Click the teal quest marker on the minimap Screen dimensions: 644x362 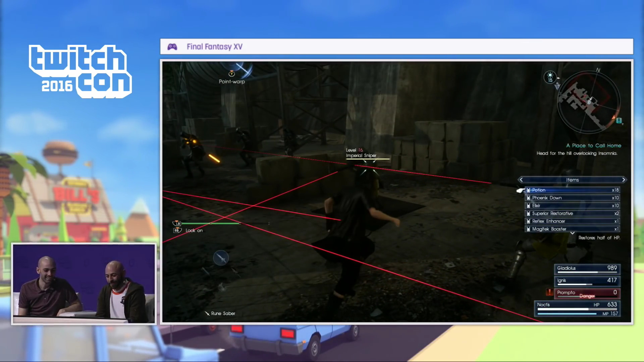click(619, 120)
